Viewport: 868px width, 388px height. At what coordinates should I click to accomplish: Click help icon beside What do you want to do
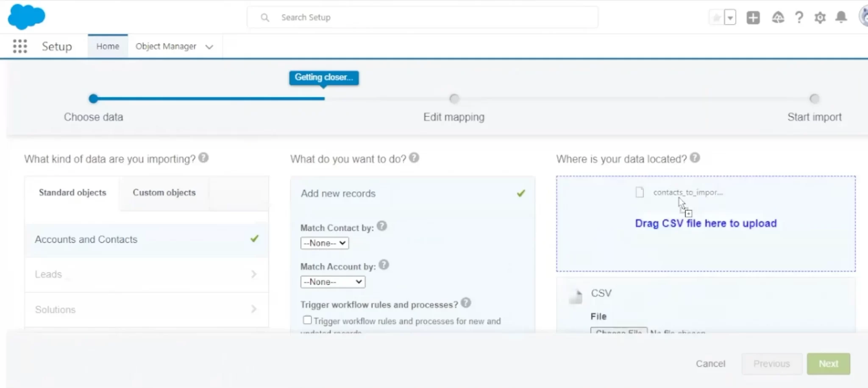(414, 158)
